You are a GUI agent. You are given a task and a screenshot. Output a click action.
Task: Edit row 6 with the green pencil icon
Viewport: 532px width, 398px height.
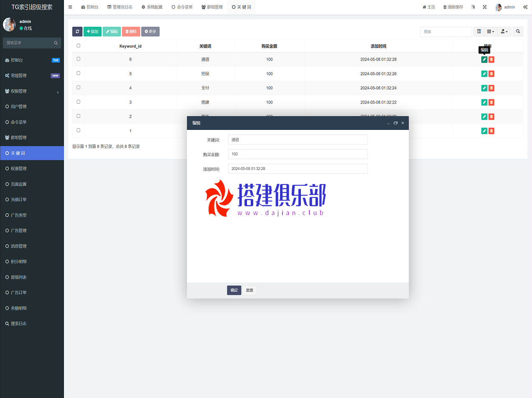coord(484,59)
